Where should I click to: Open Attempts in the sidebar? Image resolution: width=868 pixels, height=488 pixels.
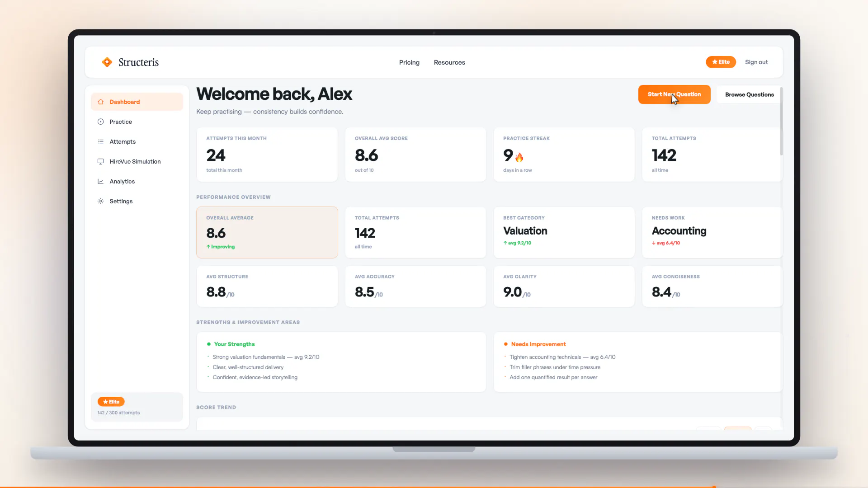point(137,141)
